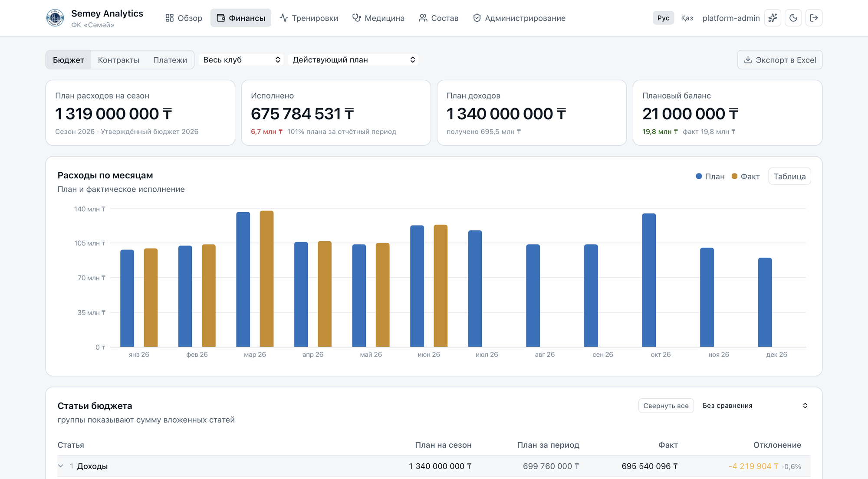
Task: Click Свернуть все button
Action: [x=666, y=406]
